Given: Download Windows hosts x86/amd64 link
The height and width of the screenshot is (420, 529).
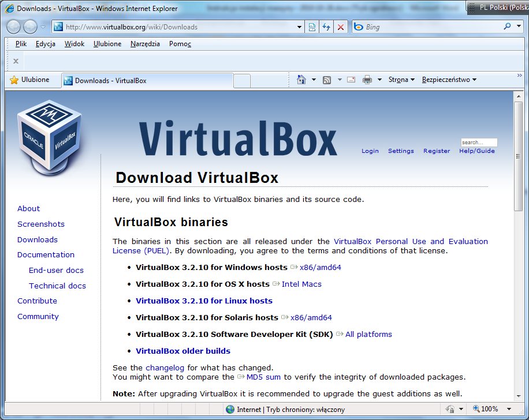Looking at the screenshot, I should [x=320, y=267].
